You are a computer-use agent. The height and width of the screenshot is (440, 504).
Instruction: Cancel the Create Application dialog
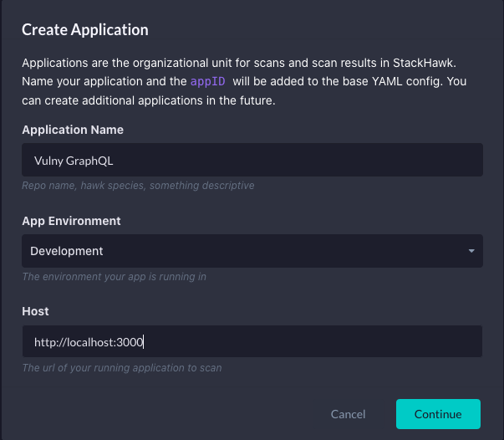tap(348, 414)
